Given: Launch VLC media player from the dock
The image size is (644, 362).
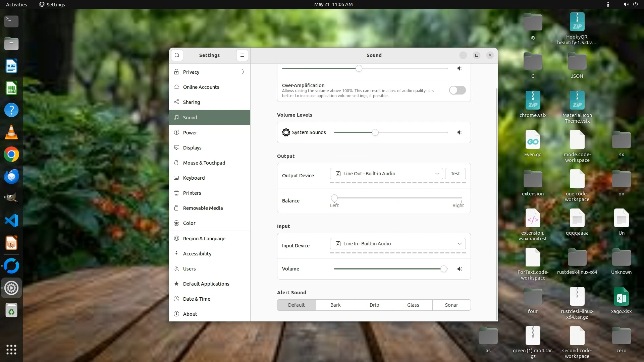Looking at the screenshot, I should click(x=11, y=132).
